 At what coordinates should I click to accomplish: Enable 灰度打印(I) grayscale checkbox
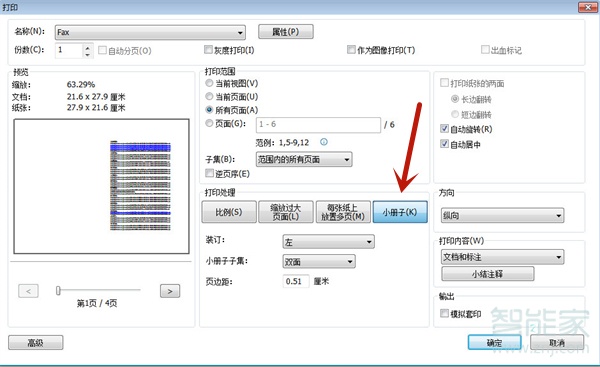click(208, 50)
